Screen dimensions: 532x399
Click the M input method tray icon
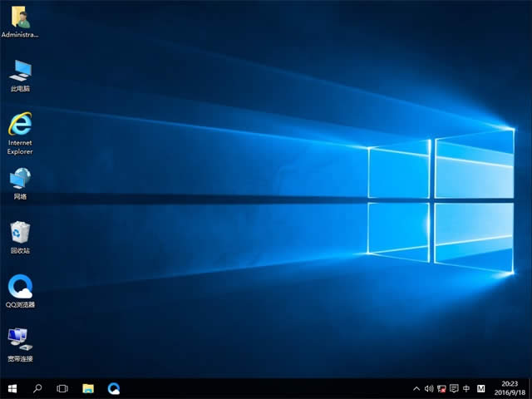pyautogui.click(x=481, y=388)
